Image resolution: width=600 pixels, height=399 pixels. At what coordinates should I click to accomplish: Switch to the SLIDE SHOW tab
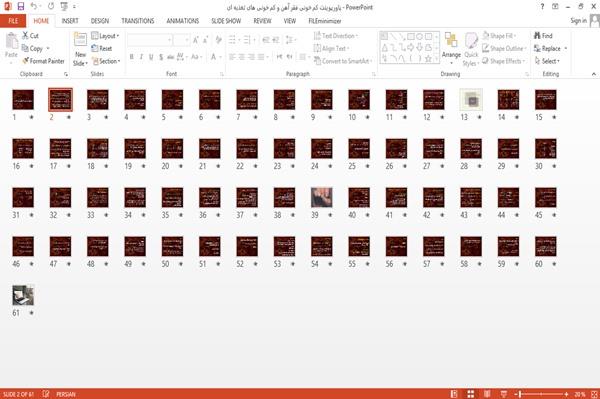pos(226,21)
